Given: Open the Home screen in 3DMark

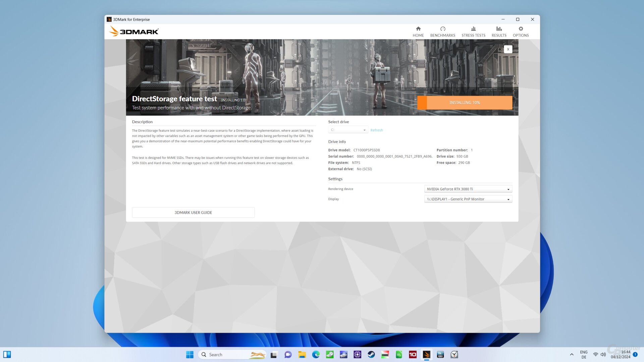Looking at the screenshot, I should point(418,32).
